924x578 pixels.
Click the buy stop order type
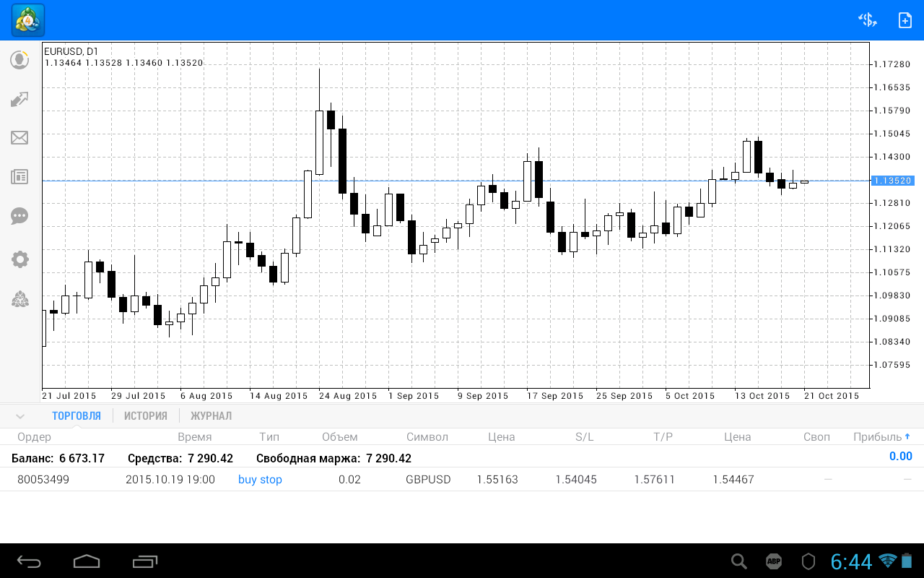tap(260, 480)
